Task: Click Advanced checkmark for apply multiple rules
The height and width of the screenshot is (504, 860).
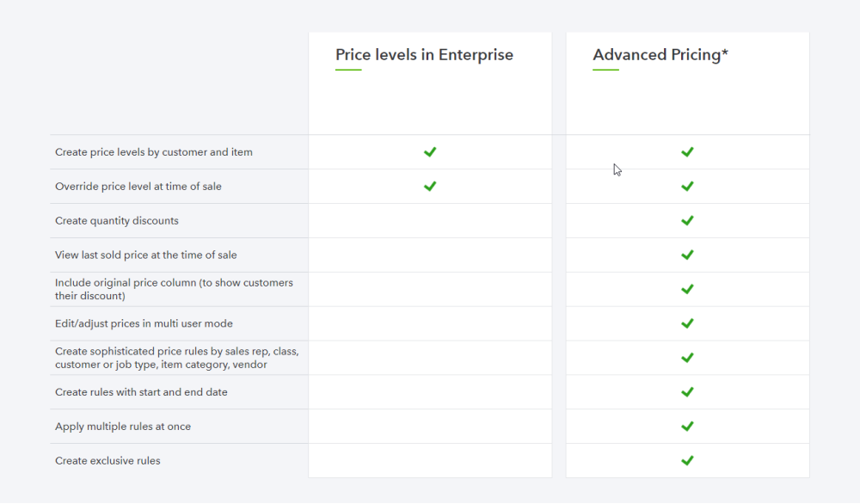Action: point(687,426)
